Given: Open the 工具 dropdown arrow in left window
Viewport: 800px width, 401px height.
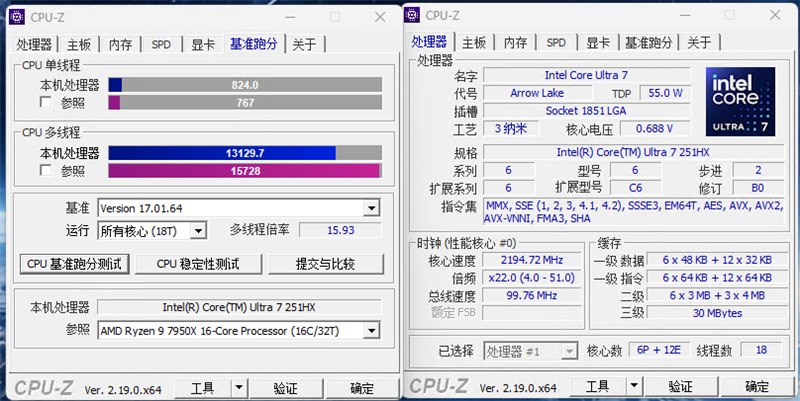Looking at the screenshot, I should coord(239,388).
